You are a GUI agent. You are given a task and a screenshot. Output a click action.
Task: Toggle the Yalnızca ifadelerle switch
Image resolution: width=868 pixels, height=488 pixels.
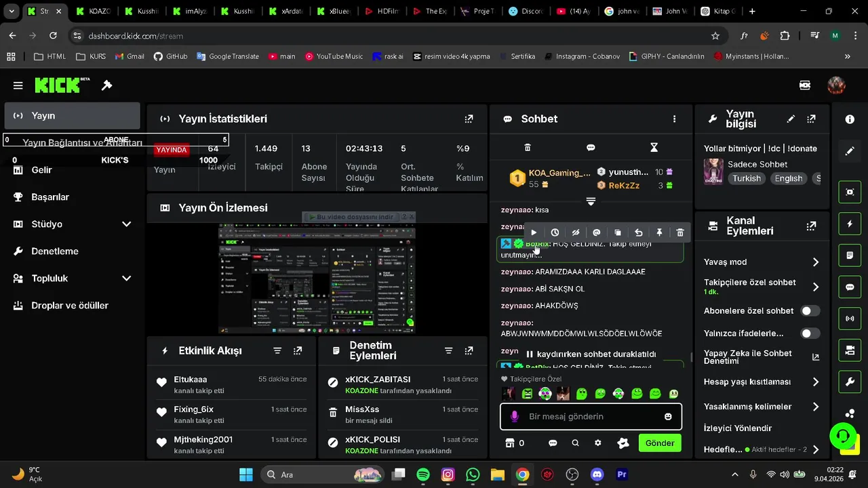tap(810, 333)
